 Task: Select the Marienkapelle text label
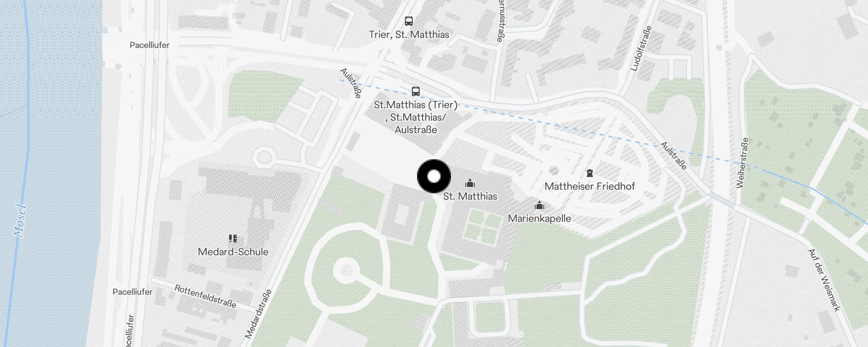539,218
